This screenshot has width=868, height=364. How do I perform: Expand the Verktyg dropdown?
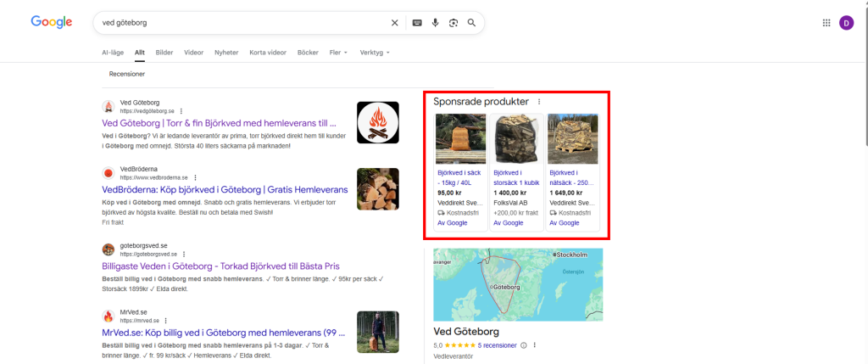pos(375,53)
